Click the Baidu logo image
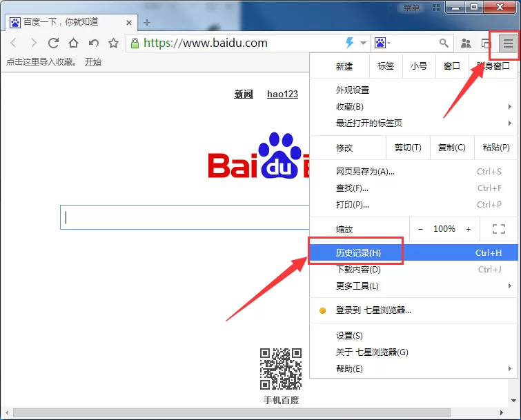 pos(259,156)
